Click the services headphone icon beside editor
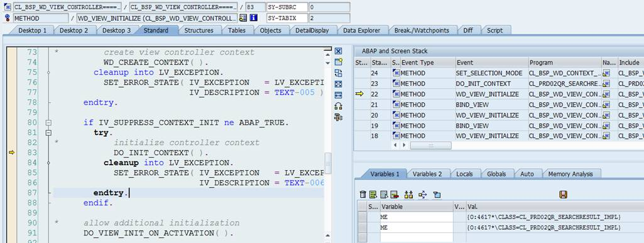This screenshot has height=243, width=644. pyautogui.click(x=338, y=106)
